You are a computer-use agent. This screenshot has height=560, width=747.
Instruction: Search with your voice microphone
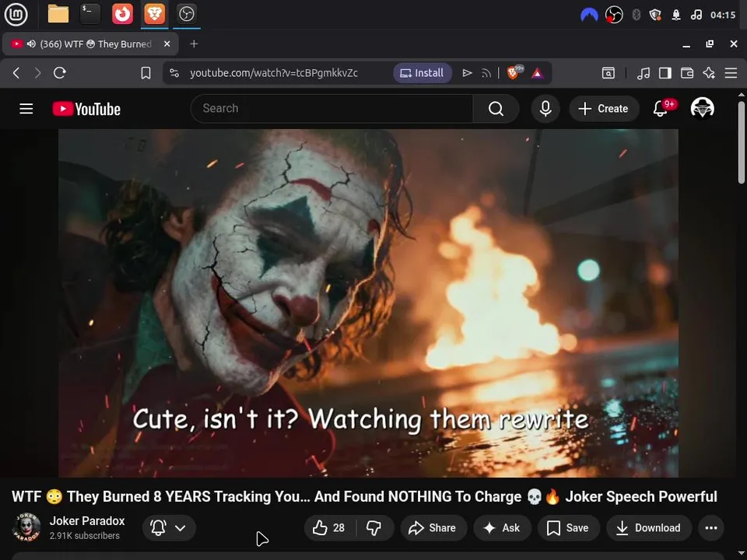pos(545,109)
